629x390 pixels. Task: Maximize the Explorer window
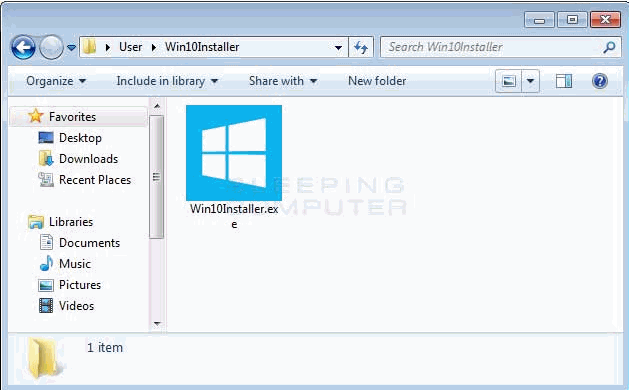(572, 20)
